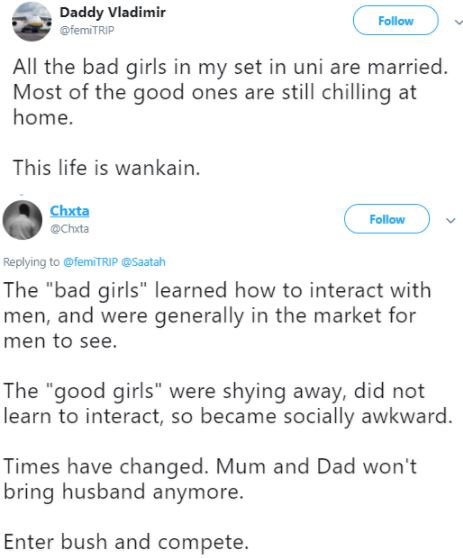The width and height of the screenshot is (463, 558).
Task: Open @Saatah mention in Replying to line
Action: 143,262
